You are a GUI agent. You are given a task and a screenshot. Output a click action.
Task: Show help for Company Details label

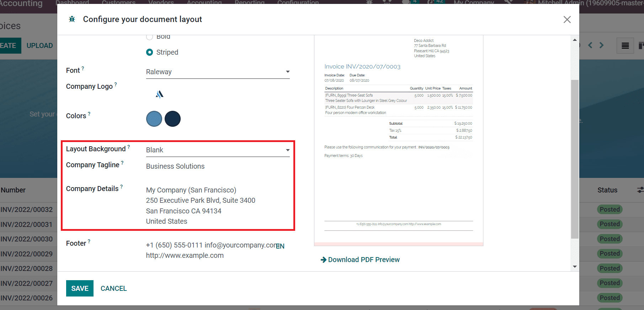click(x=122, y=186)
